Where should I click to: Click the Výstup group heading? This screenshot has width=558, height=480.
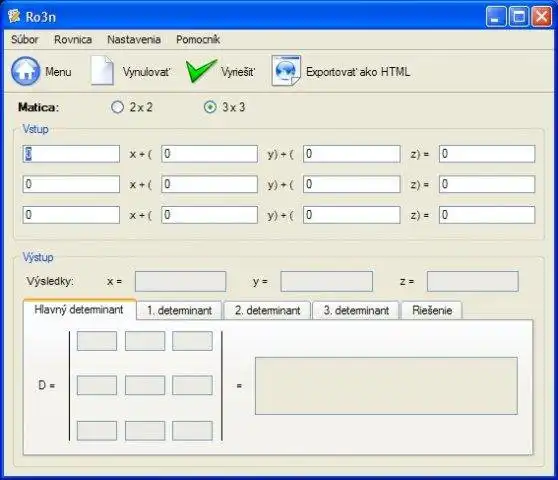38,257
